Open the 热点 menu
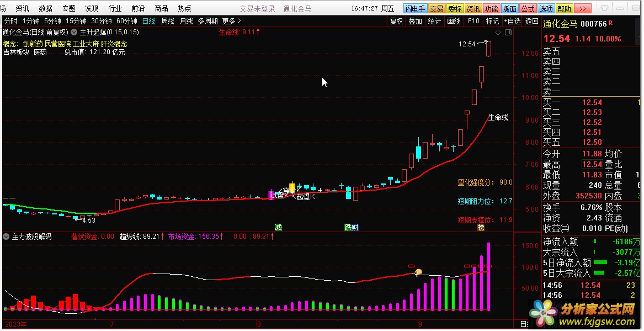Viewport: 644px width, 331px height. (x=184, y=8)
